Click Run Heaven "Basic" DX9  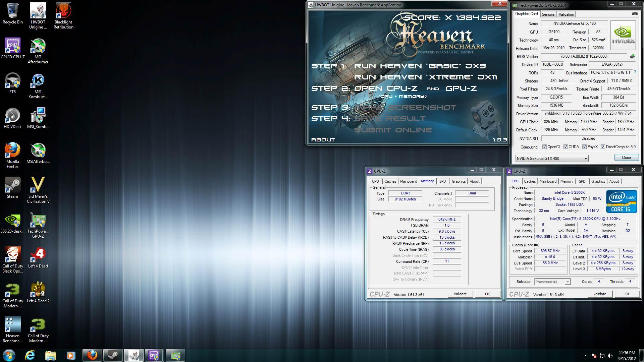point(420,66)
